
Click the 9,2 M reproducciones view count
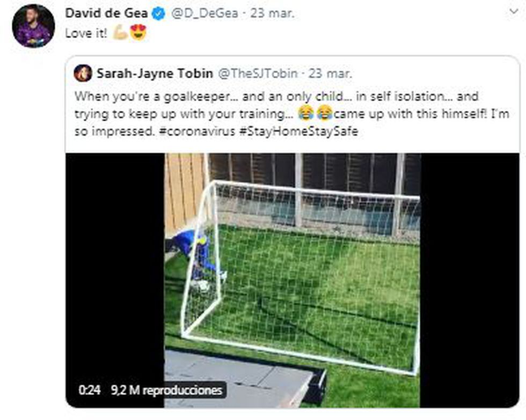point(166,390)
